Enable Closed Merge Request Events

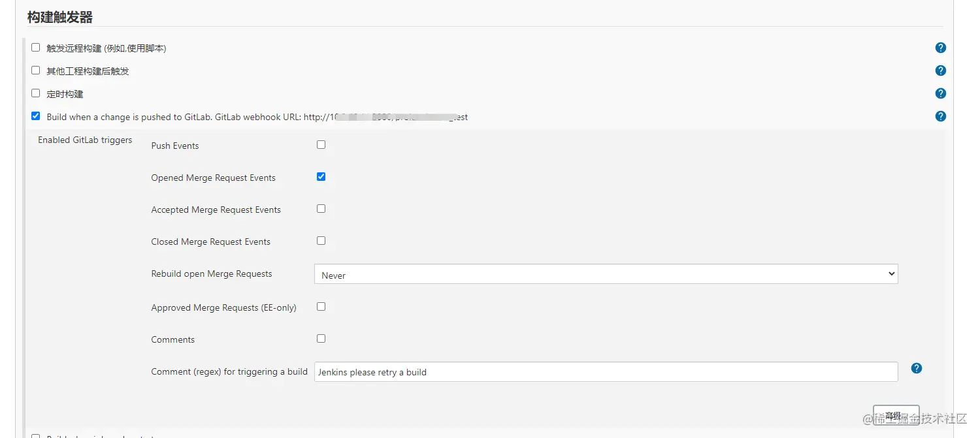[x=321, y=241]
